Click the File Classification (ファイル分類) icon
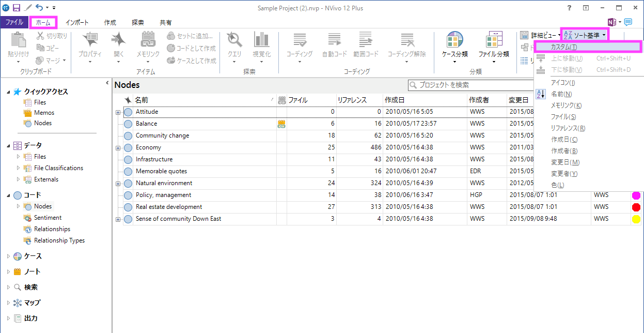 (493, 41)
